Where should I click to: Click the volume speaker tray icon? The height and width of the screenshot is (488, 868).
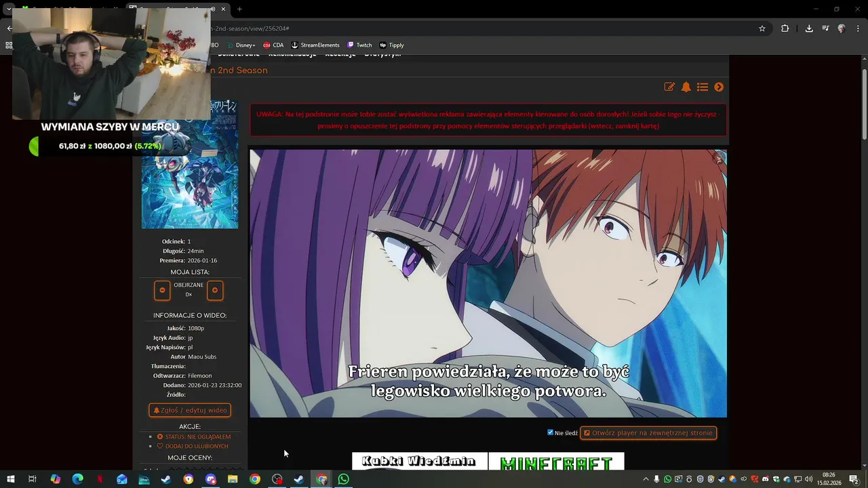click(x=808, y=479)
